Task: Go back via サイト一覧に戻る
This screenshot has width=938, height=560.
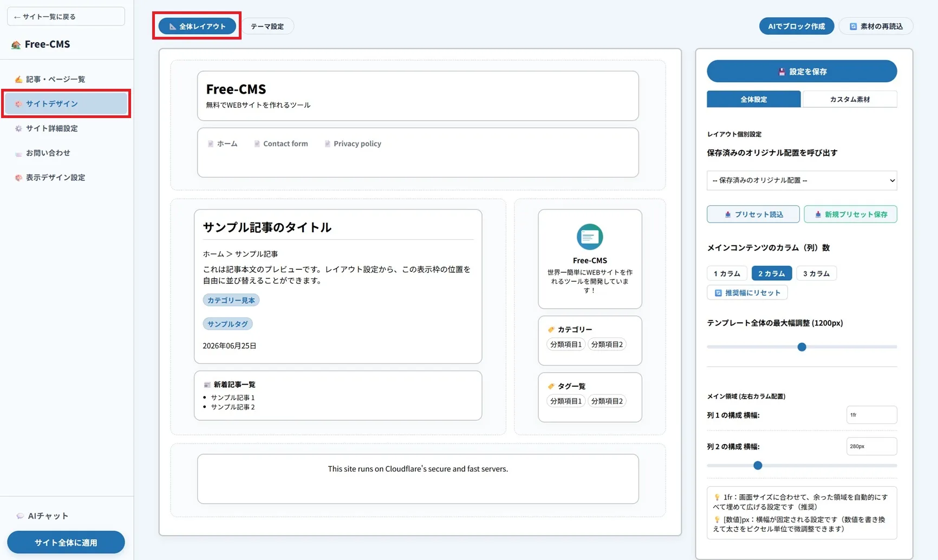Action: [66, 17]
